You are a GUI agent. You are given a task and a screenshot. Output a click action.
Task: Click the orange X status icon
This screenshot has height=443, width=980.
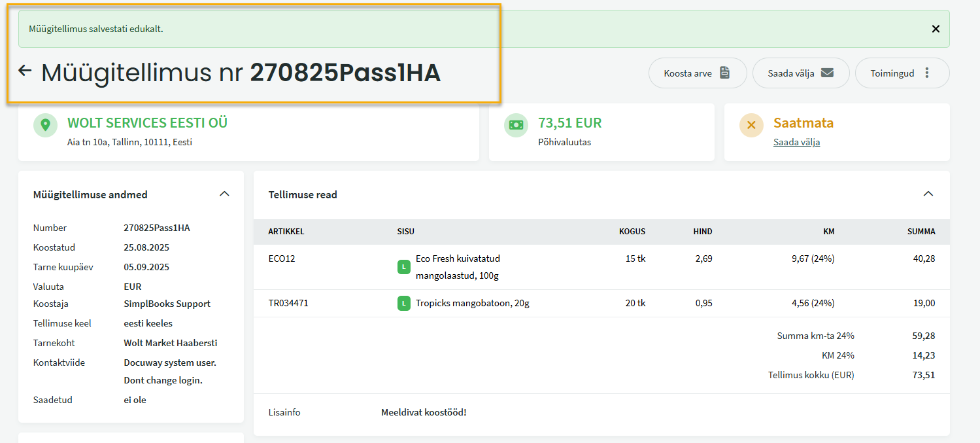(751, 125)
